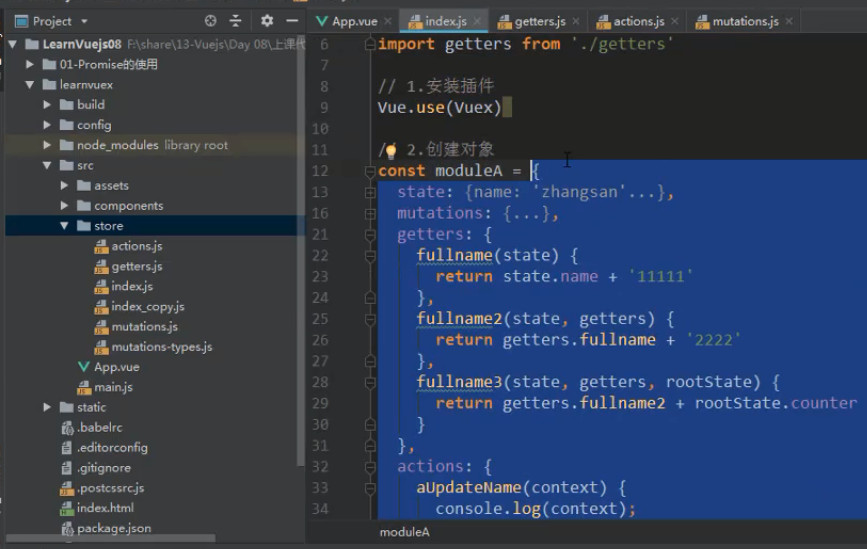
Task: Click the word 'Vuex' on line 9
Action: [x=473, y=107]
